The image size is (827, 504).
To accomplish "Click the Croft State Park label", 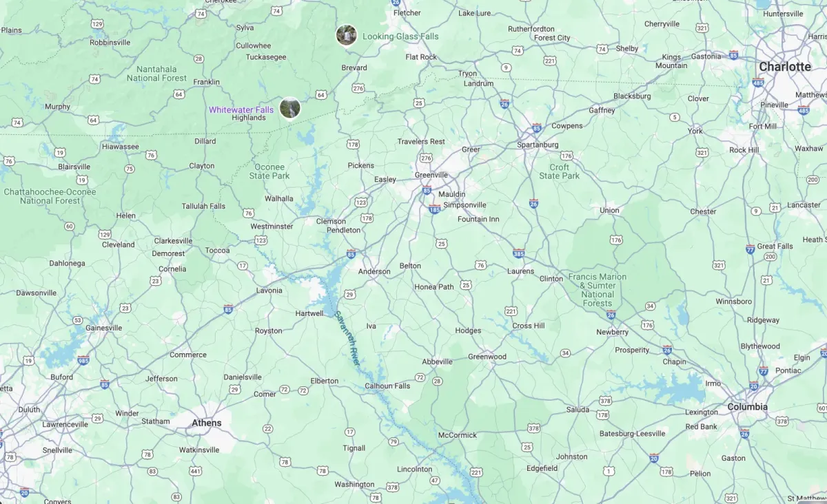I will click(560, 171).
